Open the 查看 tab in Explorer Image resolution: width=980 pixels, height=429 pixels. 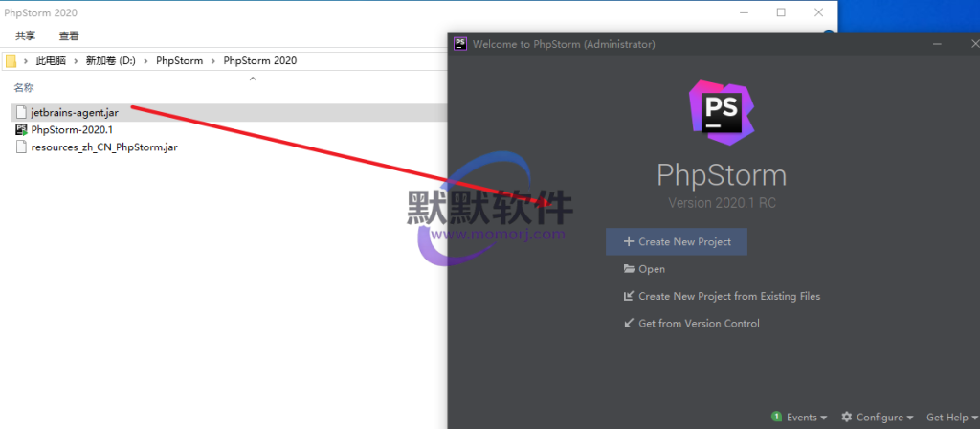pyautogui.click(x=69, y=35)
